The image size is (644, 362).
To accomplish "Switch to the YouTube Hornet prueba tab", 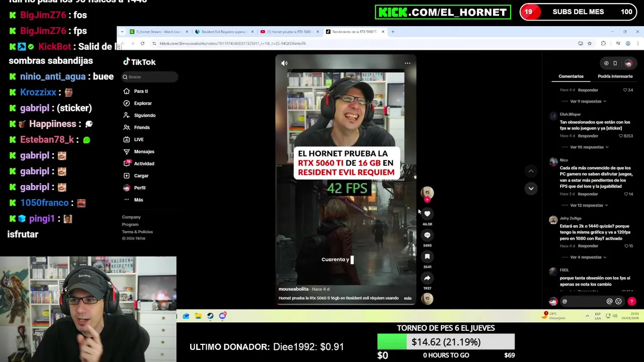I will [289, 32].
